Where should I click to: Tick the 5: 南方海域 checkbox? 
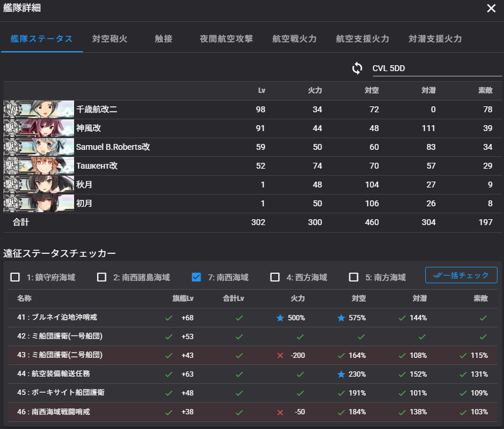click(x=353, y=277)
